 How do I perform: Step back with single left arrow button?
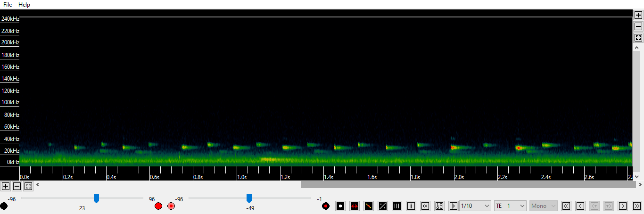tap(580, 206)
